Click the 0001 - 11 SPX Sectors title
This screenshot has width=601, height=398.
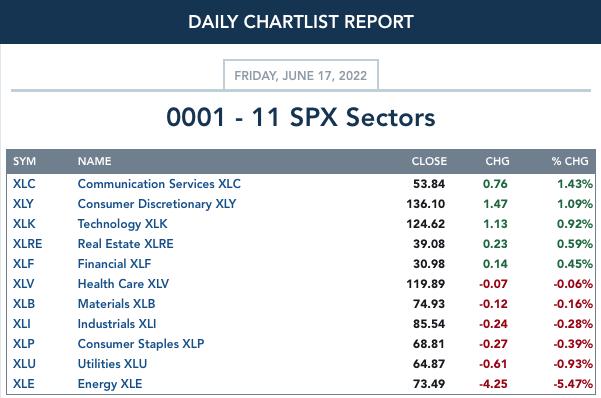pyautogui.click(x=301, y=117)
